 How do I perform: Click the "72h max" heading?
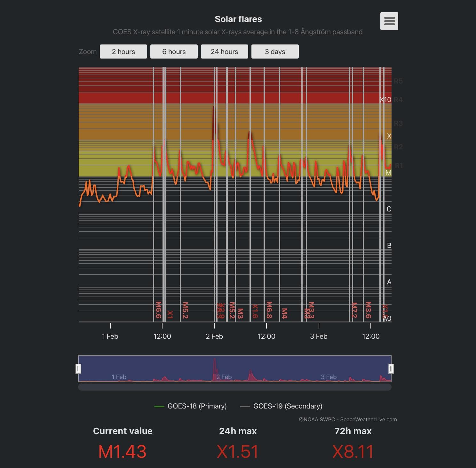(353, 431)
